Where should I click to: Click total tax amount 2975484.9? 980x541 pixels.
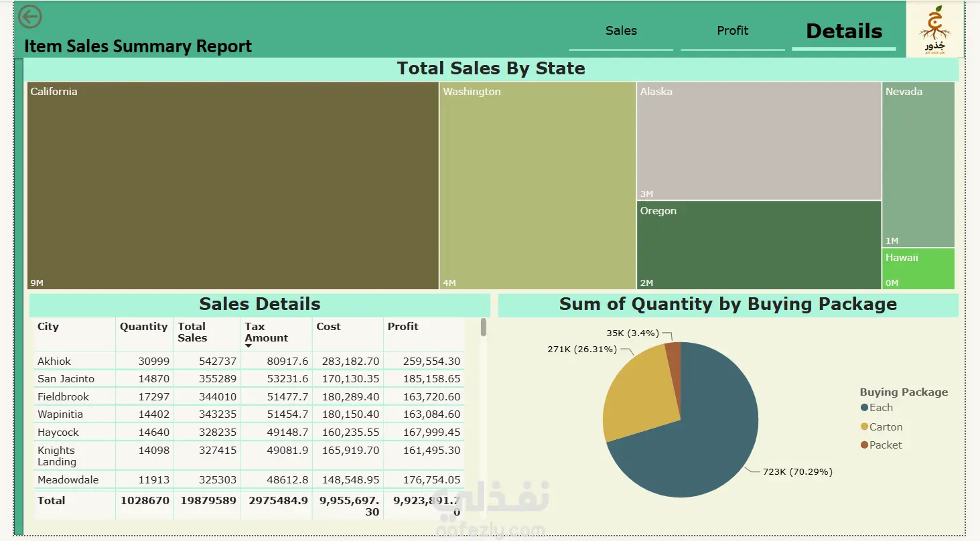click(x=278, y=501)
